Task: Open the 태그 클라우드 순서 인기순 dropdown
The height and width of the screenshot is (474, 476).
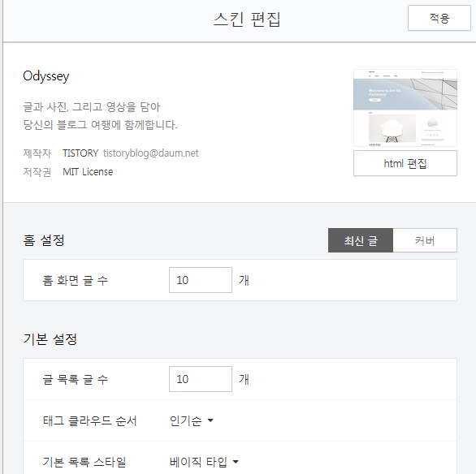Action: 191,420
